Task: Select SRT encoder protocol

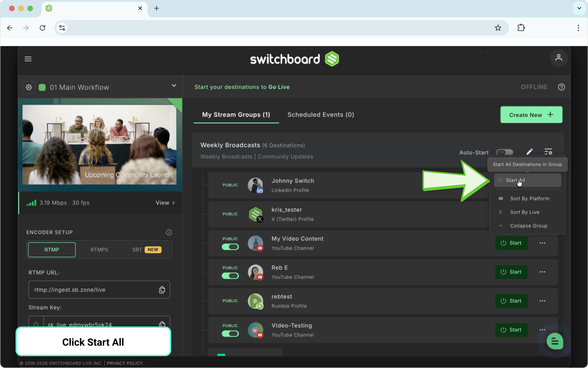Action: (x=147, y=250)
